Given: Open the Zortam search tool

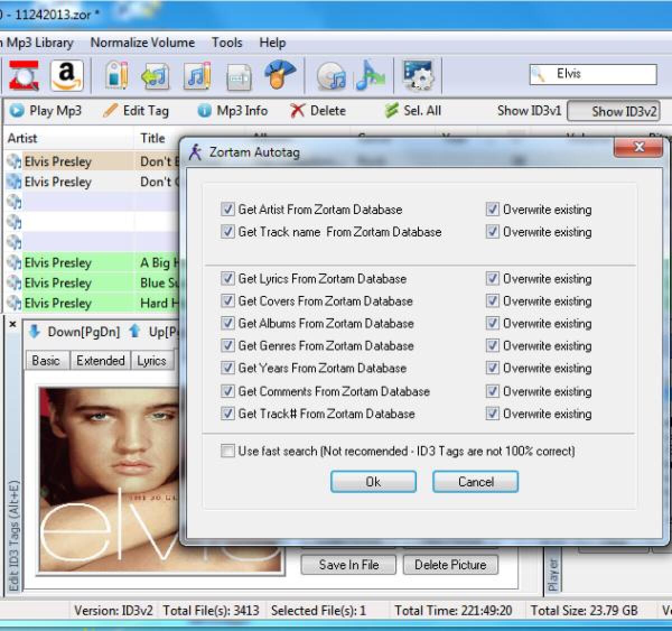Looking at the screenshot, I should pyautogui.click(x=24, y=75).
